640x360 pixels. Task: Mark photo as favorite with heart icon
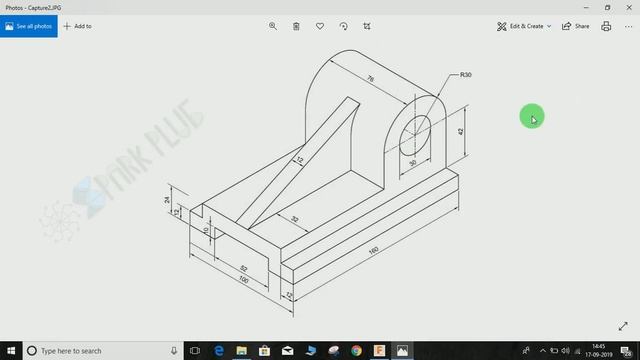point(320,26)
